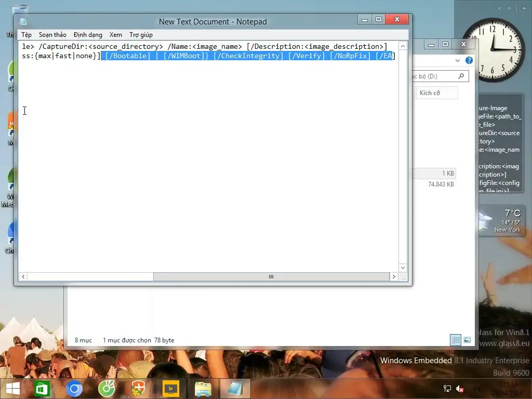Maximize the File Explorer window
This screenshot has height=399, width=532.
pyautogui.click(x=445, y=45)
